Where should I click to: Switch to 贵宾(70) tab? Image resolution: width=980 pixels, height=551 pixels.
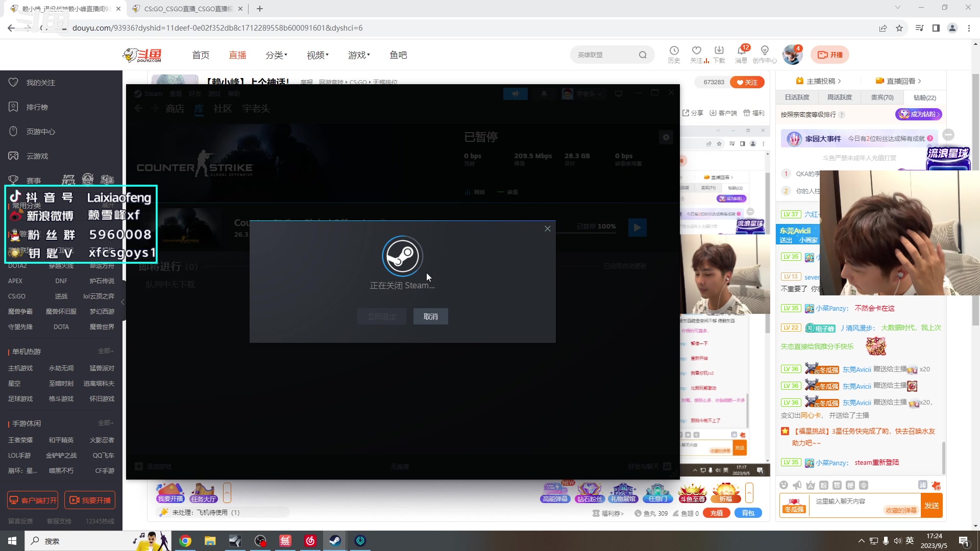882,97
